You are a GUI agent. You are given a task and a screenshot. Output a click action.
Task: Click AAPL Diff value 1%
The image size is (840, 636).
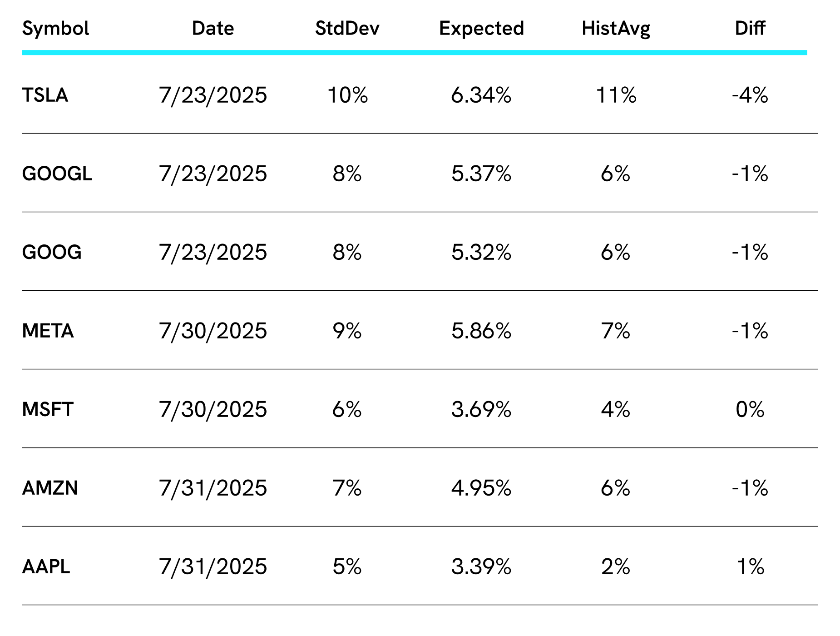click(x=750, y=567)
